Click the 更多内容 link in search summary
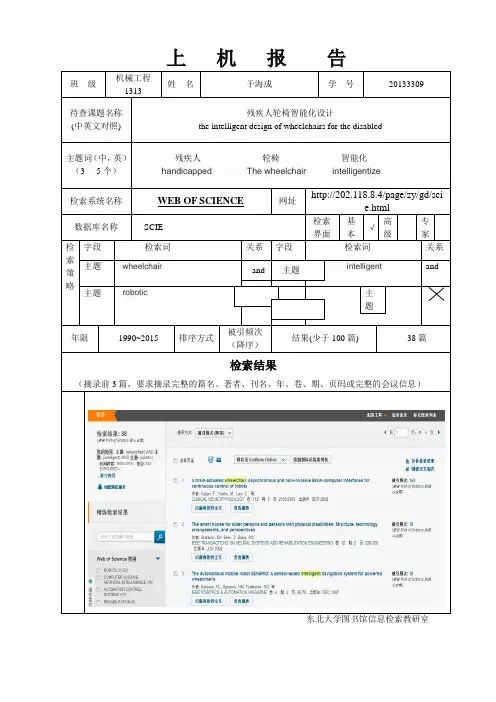This screenshot has width=496, height=702. point(107,475)
